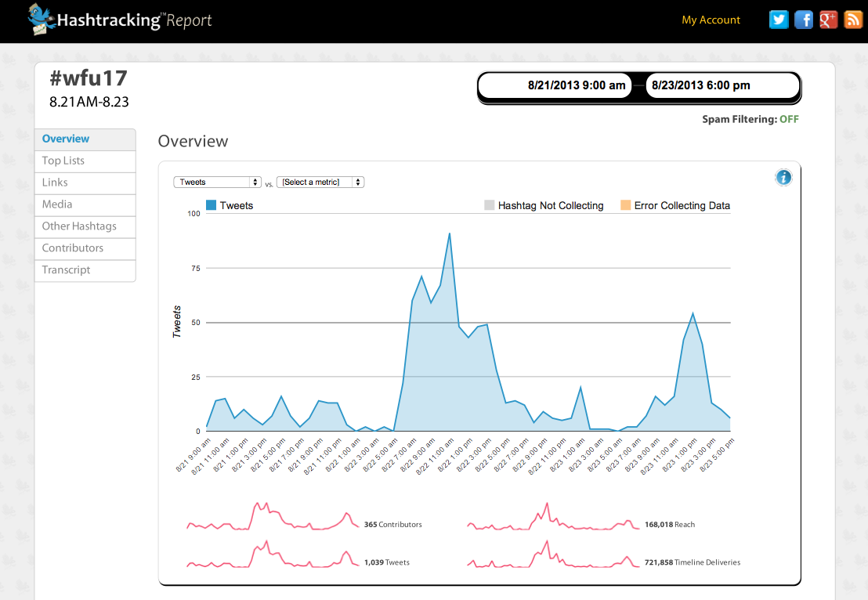Viewport: 868px width, 600px height.
Task: Open the RSS feed icon
Action: [x=853, y=20]
